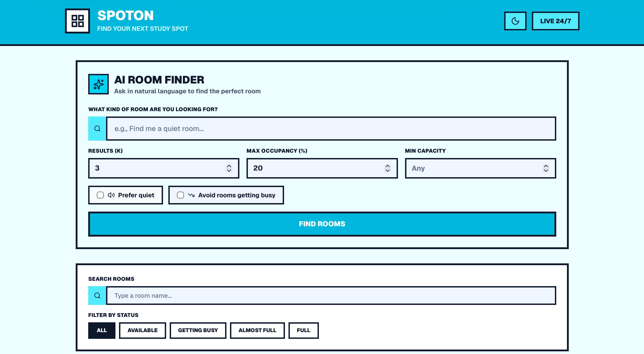This screenshot has height=354, width=644.
Task: Filter by Almost Full status
Action: [x=257, y=330]
